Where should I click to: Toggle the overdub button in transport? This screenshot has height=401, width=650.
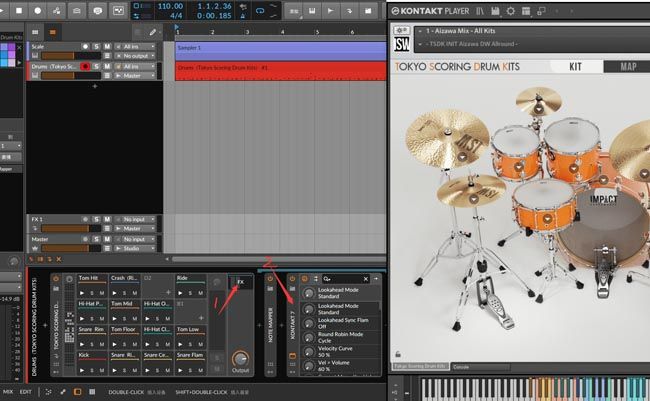click(77, 11)
